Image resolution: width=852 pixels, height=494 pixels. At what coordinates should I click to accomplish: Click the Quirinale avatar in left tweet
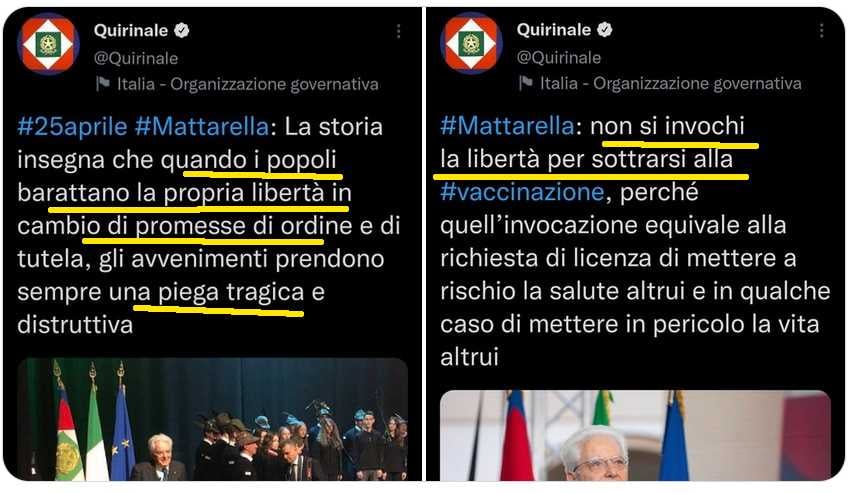point(48,44)
